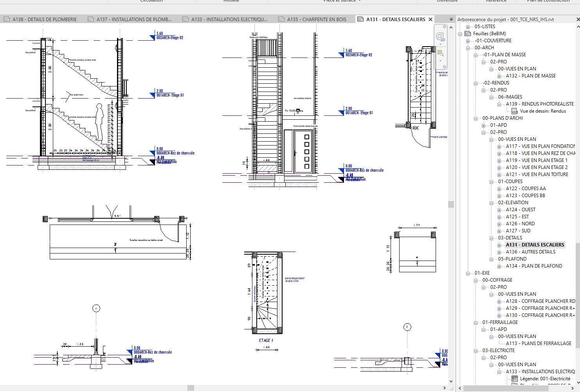Click project browser horizontal scroll-right arrow

coord(572,388)
